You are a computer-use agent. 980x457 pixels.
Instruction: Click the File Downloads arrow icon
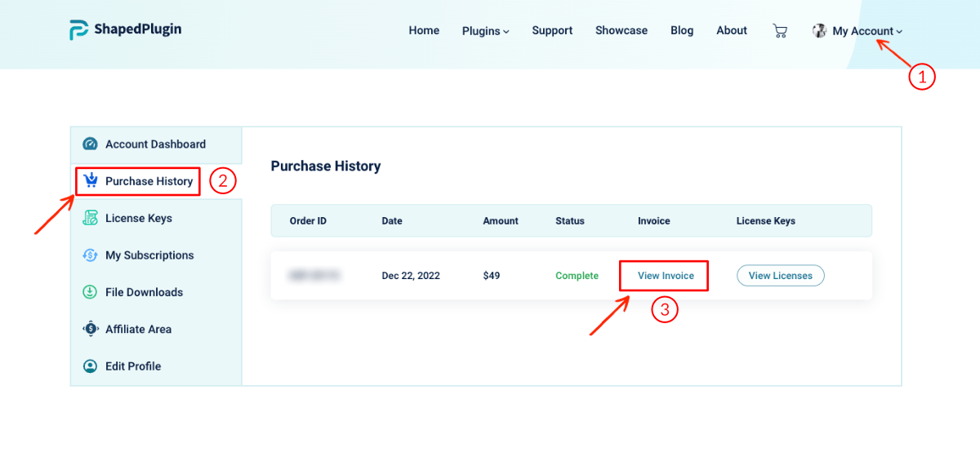click(x=91, y=292)
